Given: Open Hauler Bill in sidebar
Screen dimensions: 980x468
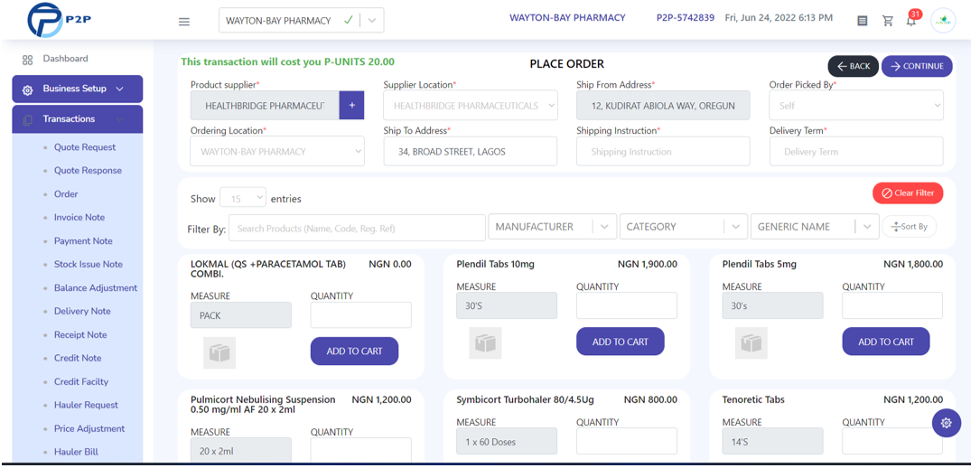Looking at the screenshot, I should coord(76,452).
